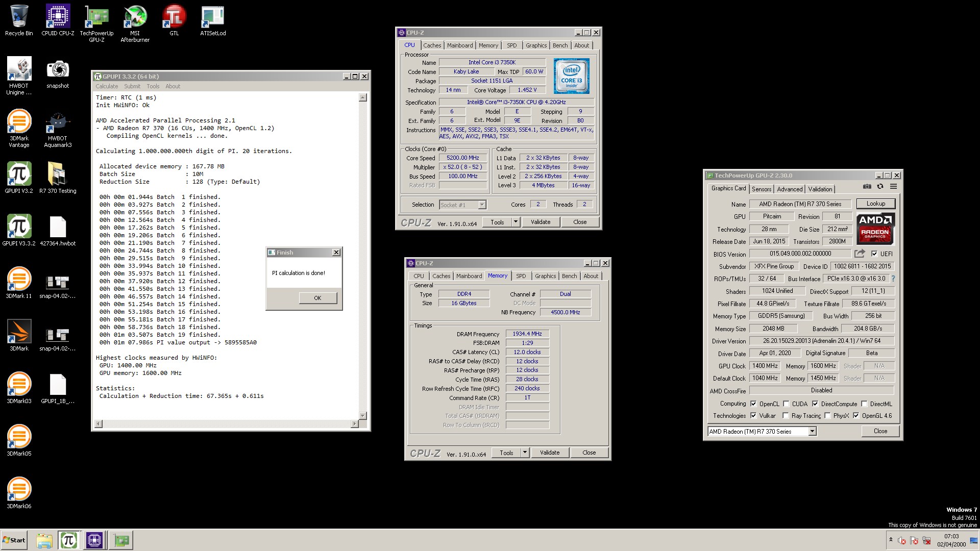The height and width of the screenshot is (551, 980).
Task: Toggle the UEFI checkbox in GPU-Z
Action: coord(874,254)
